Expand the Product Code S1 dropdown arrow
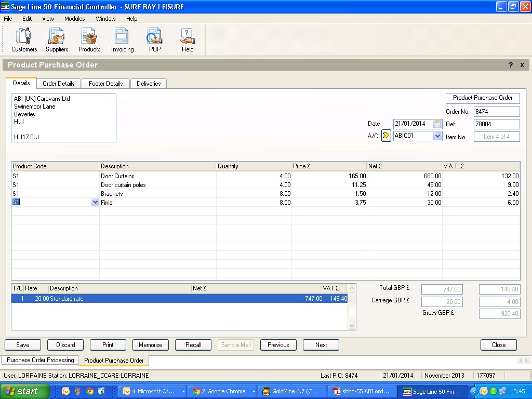 tap(95, 203)
